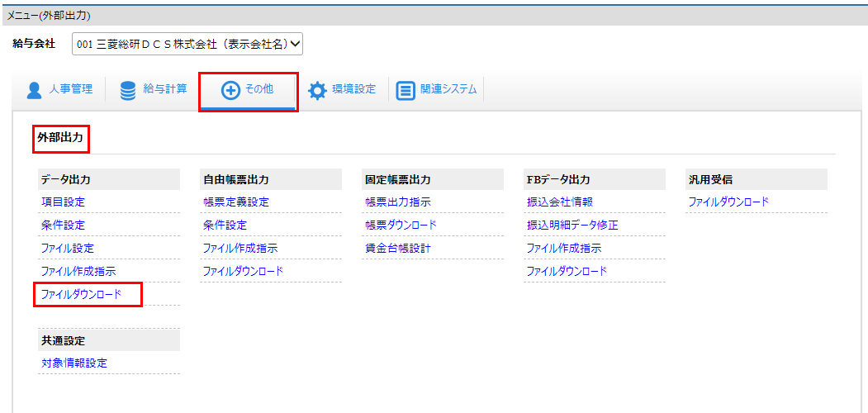
Task: Open the 関連システム tab label
Action: click(448, 89)
